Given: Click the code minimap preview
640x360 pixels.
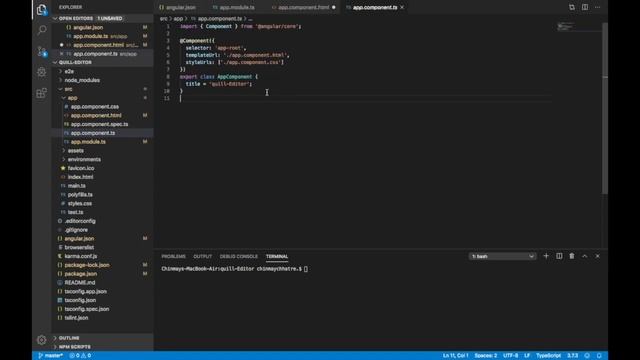Looking at the screenshot, I should tap(565, 27).
